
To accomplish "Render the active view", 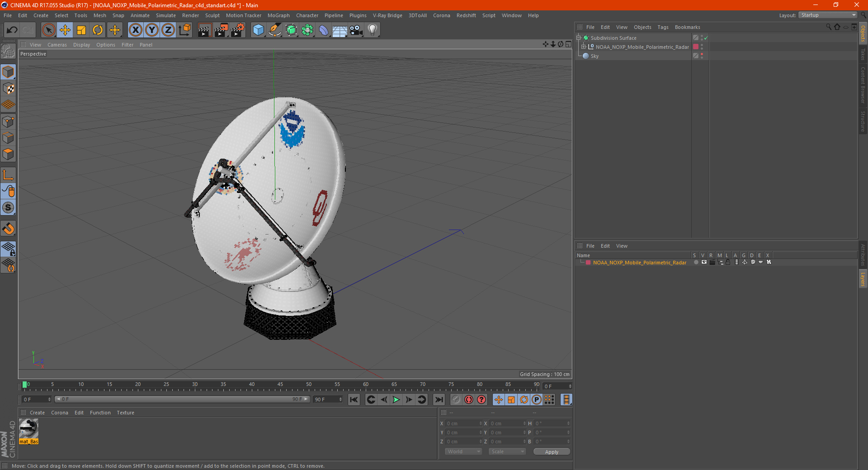I will (204, 30).
